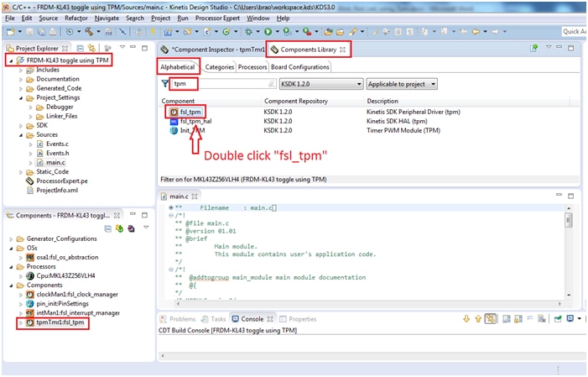
Task: Click the Description column header
Action: tap(382, 101)
